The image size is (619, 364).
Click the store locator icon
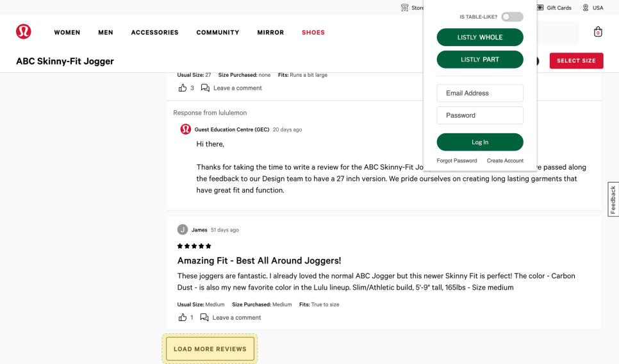tap(404, 8)
